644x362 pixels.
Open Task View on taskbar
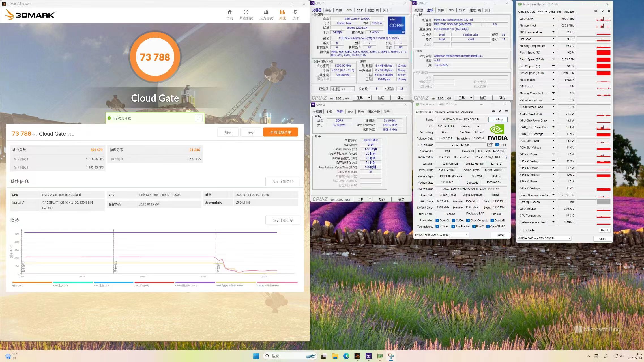[x=323, y=356]
